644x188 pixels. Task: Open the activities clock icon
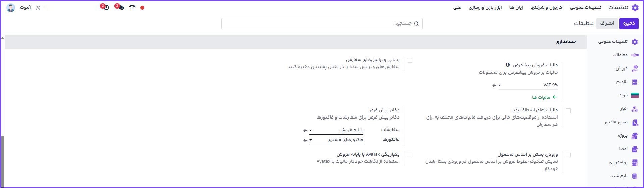[x=106, y=7]
